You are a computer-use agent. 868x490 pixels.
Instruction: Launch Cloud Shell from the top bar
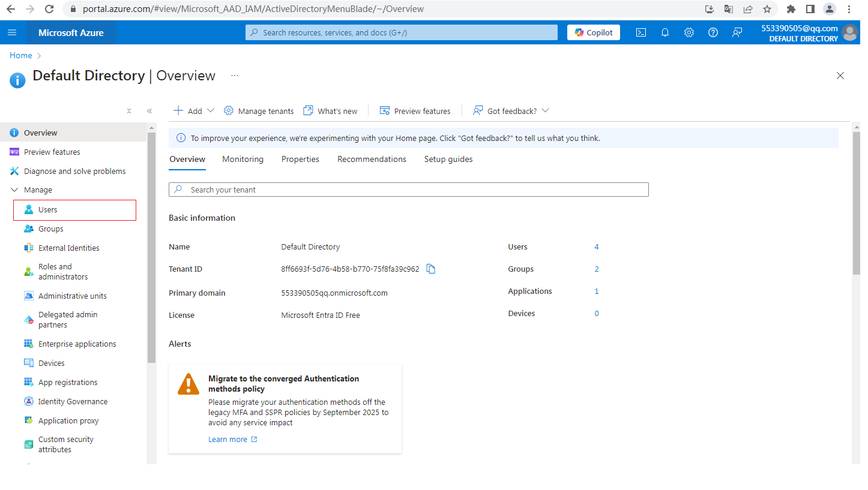pyautogui.click(x=641, y=32)
